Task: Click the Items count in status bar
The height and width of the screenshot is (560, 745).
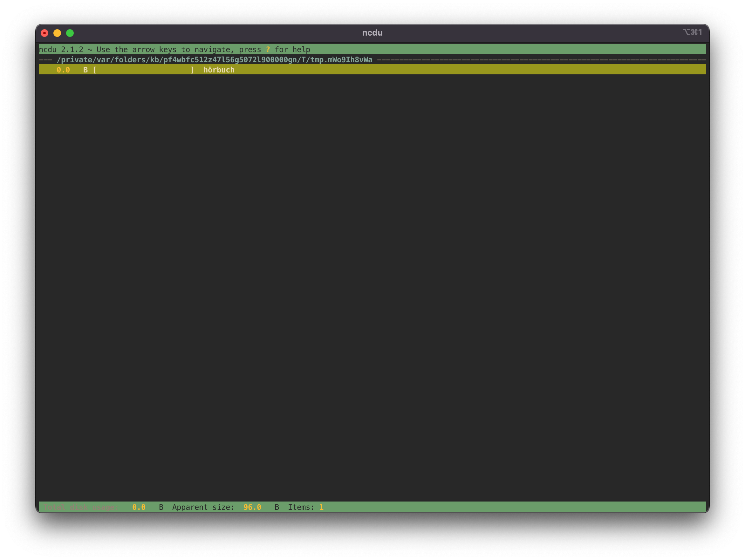Action: [x=322, y=507]
